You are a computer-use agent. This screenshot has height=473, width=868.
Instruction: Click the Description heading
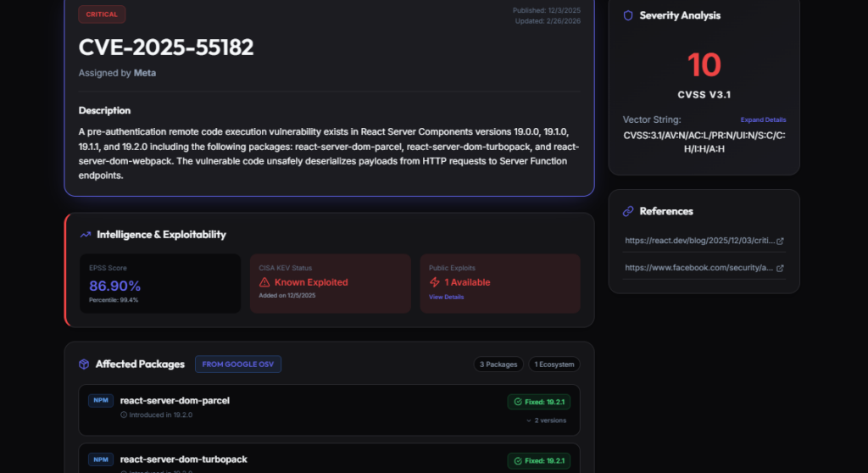pyautogui.click(x=104, y=111)
